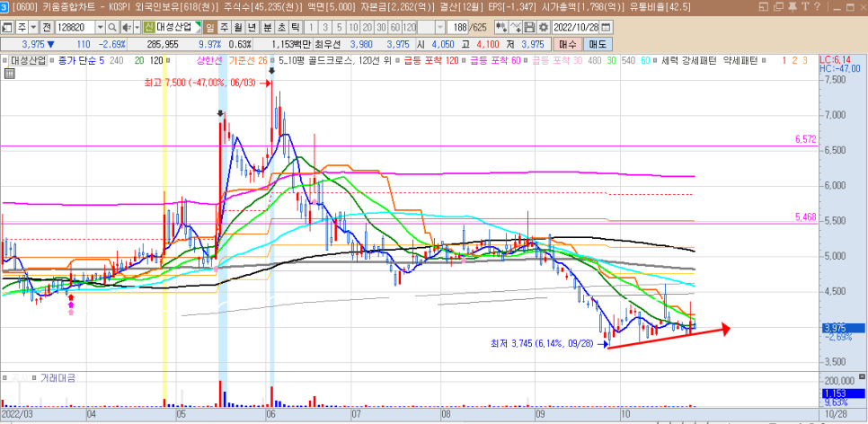Viewport: 868px width, 424px height.
Task: Click the 전 button
Action: [47, 27]
